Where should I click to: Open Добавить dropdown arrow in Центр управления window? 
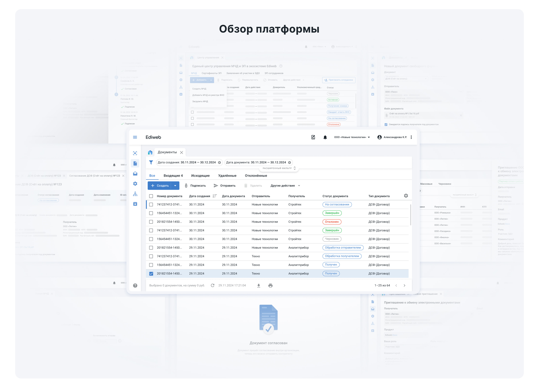click(211, 80)
